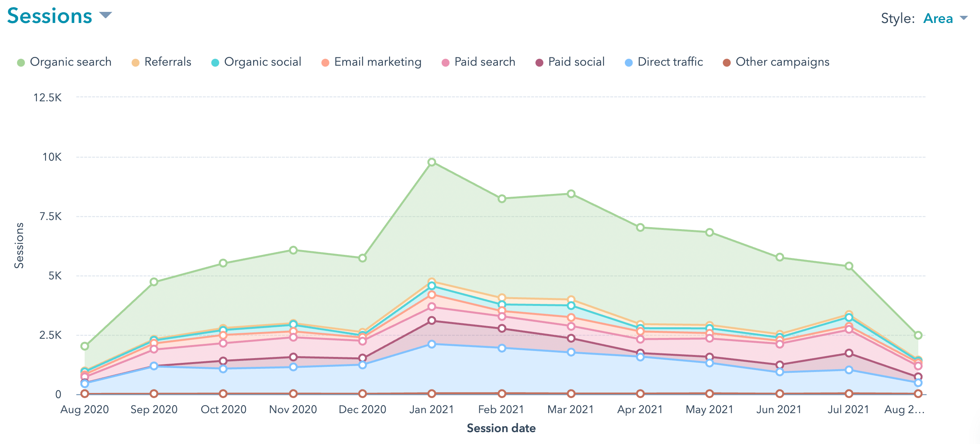Screen dimensions: 980x444
Task: Hide the Organic social series
Action: pyautogui.click(x=256, y=62)
